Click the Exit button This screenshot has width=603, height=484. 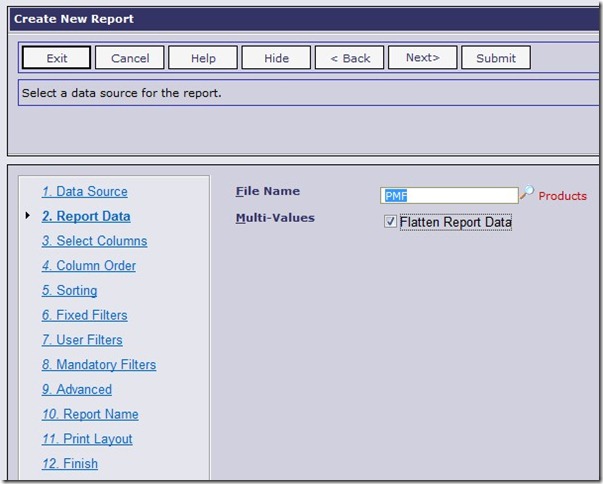[x=57, y=58]
